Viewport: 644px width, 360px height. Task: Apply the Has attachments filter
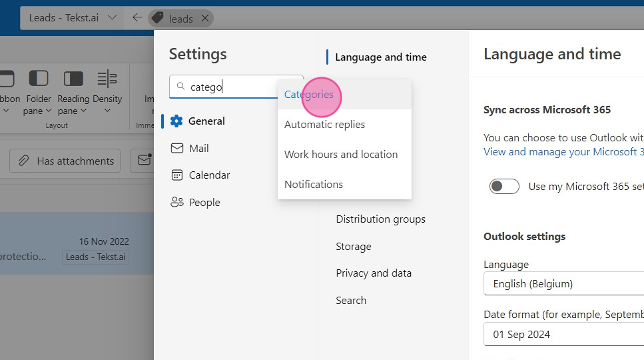tap(65, 161)
